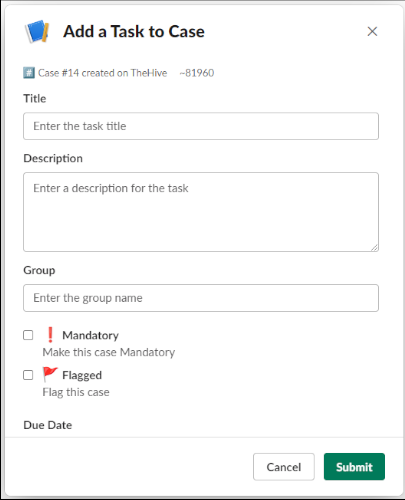Tick the Flagged checkbox
Screen dimensions: 405x500
[x=28, y=375]
